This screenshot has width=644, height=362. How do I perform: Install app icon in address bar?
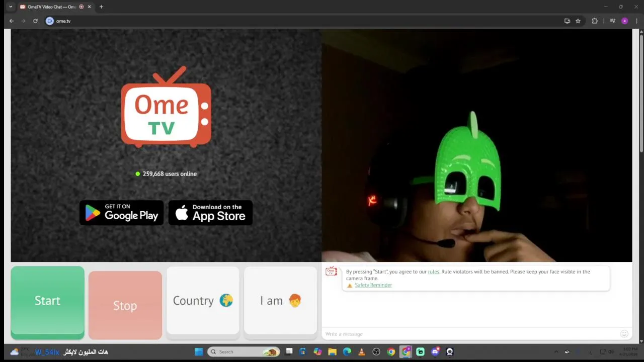click(x=567, y=21)
